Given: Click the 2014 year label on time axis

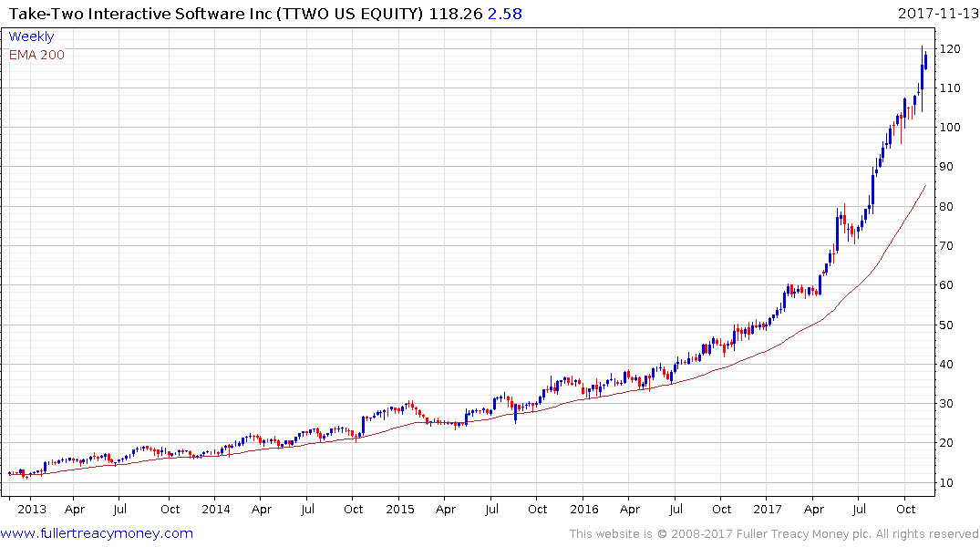Looking at the screenshot, I should 216,509.
